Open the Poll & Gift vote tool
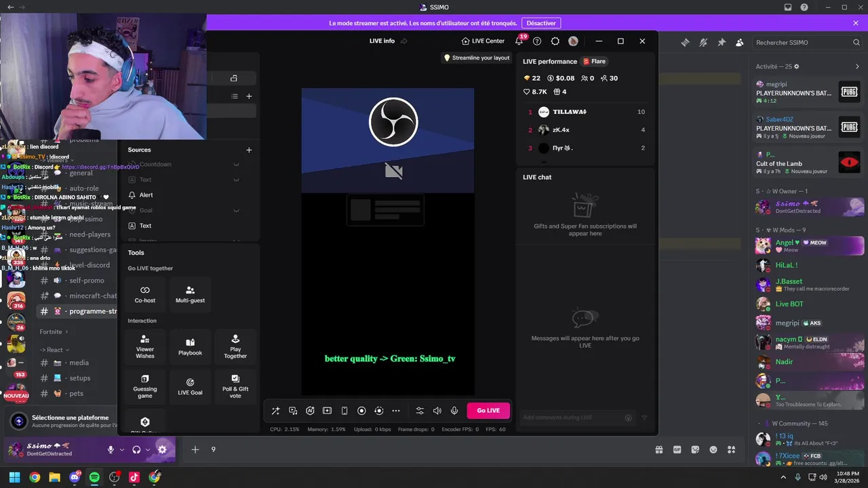Viewport: 868px width, 488px height. (x=235, y=386)
